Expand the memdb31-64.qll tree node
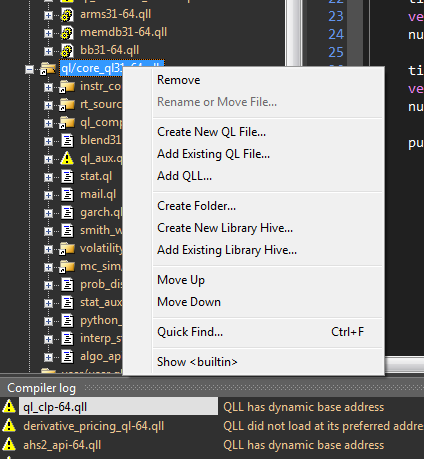 (x=48, y=33)
